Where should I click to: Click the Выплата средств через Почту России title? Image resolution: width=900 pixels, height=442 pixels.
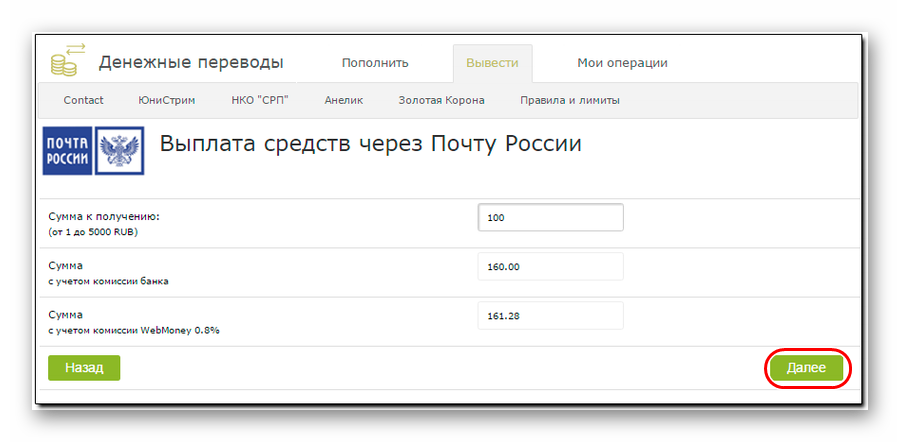pos(371,144)
